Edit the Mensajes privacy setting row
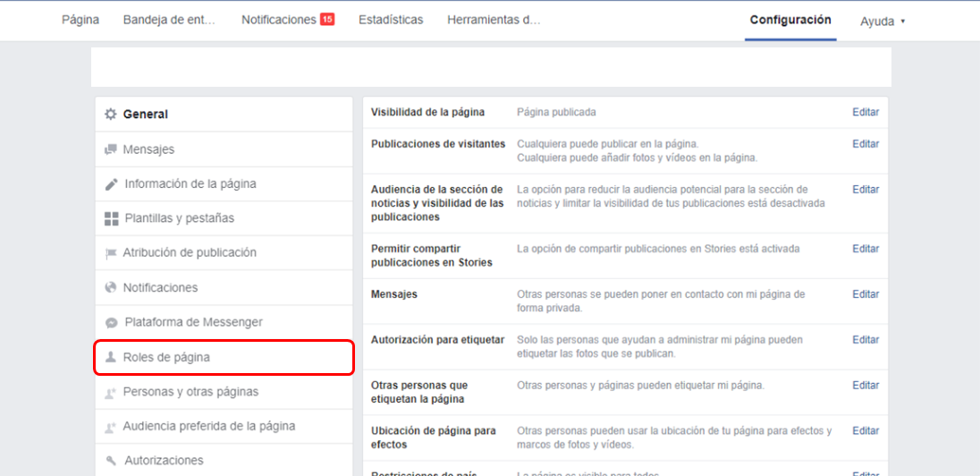This screenshot has width=980, height=476. [866, 294]
